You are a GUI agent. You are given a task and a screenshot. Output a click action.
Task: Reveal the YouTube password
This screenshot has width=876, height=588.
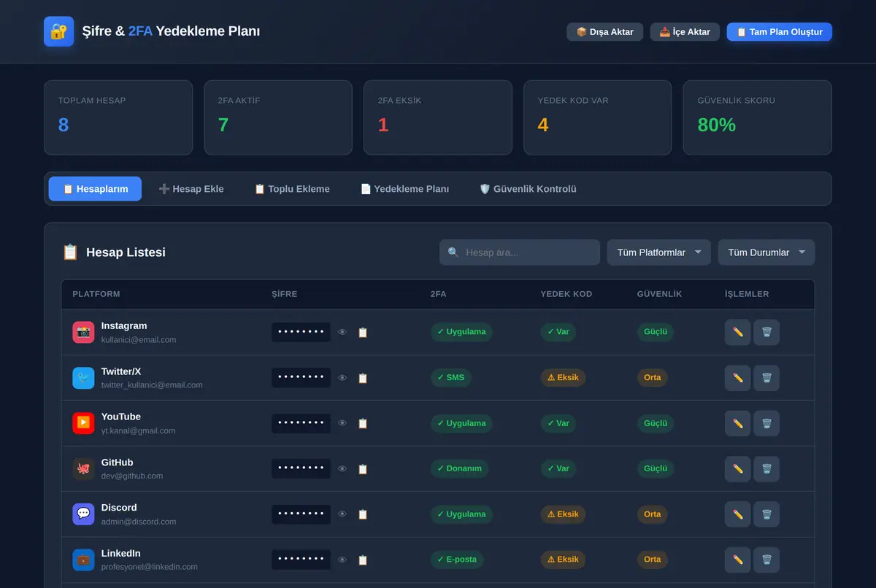click(342, 423)
